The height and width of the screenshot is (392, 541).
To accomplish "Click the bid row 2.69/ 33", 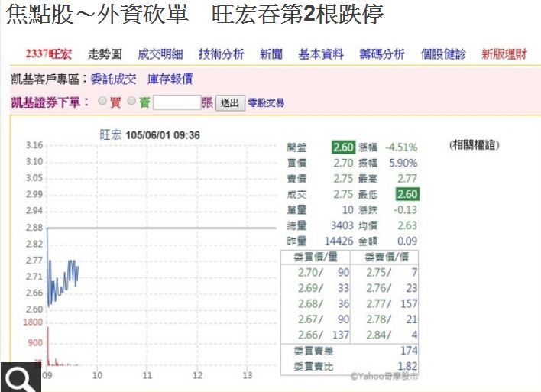I will click(324, 288).
